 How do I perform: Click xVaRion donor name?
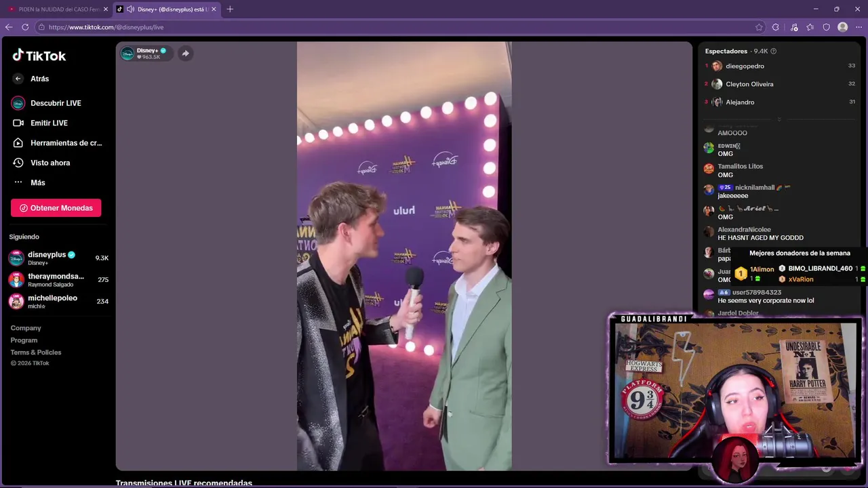801,279
